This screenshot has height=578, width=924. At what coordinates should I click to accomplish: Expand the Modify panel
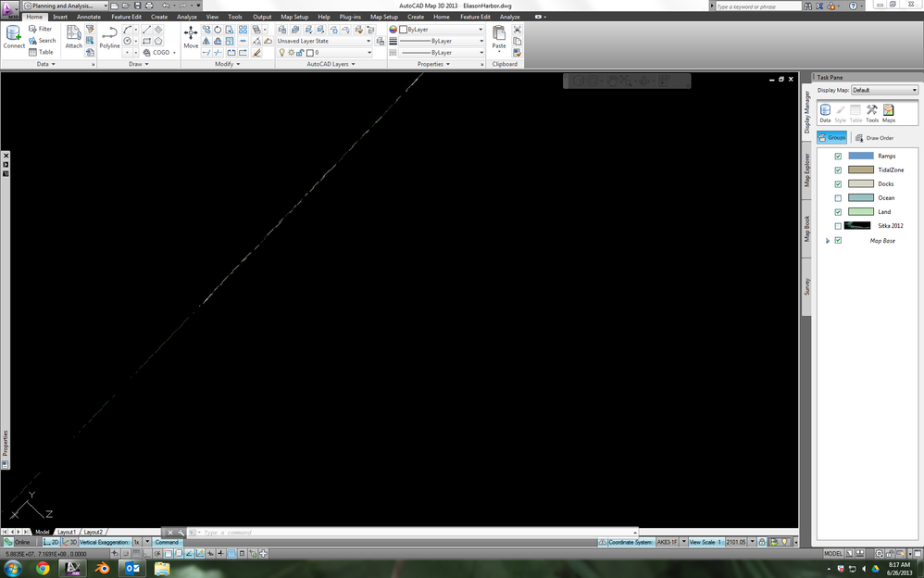[x=228, y=64]
